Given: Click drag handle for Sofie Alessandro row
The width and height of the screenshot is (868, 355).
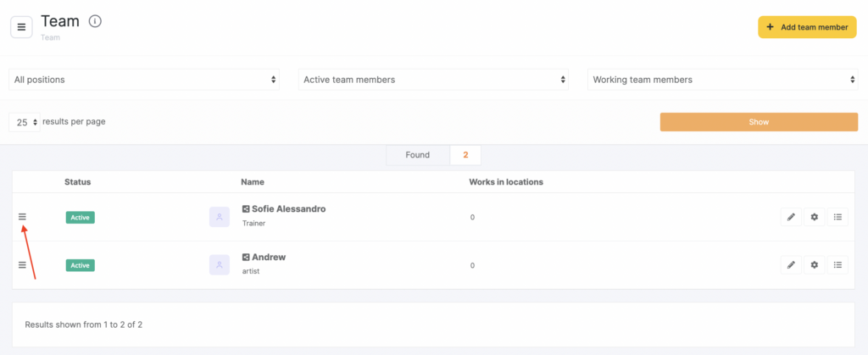Looking at the screenshot, I should [x=22, y=217].
